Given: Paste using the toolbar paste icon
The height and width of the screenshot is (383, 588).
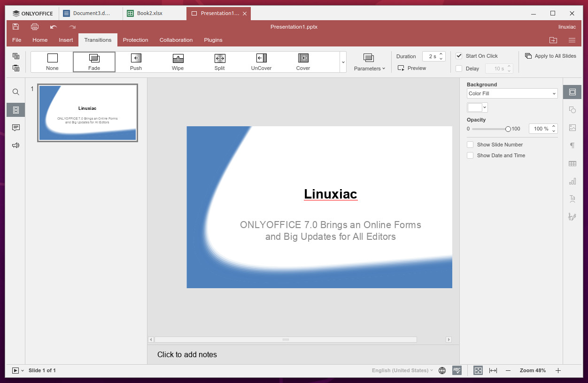Looking at the screenshot, I should (x=16, y=68).
